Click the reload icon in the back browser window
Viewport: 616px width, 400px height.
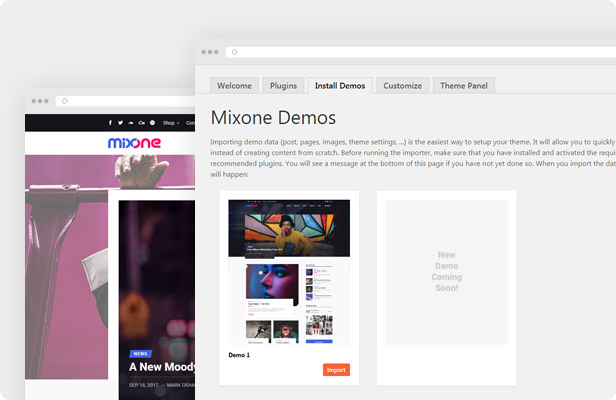65,101
